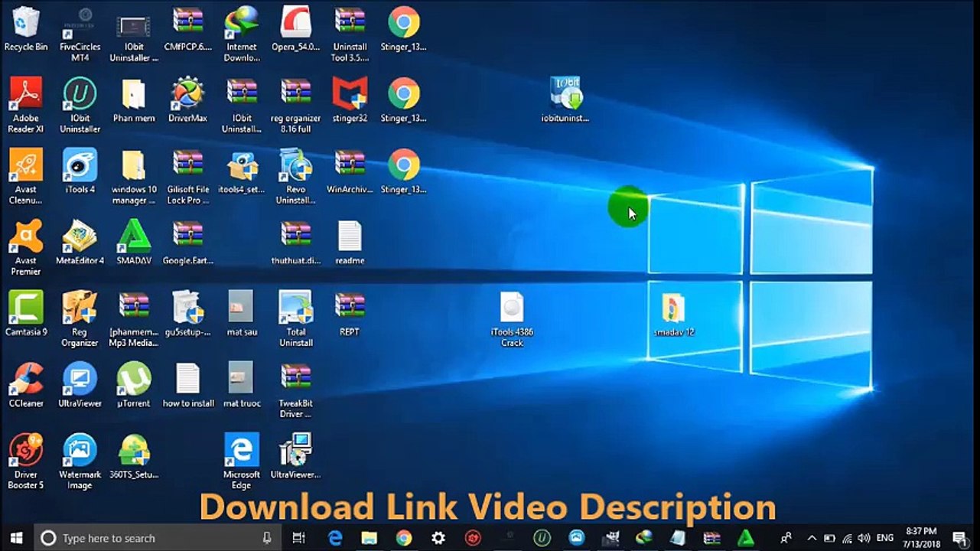Viewport: 980px width, 551px height.
Task: Click the iobituninst installer icon
Action: point(565,99)
